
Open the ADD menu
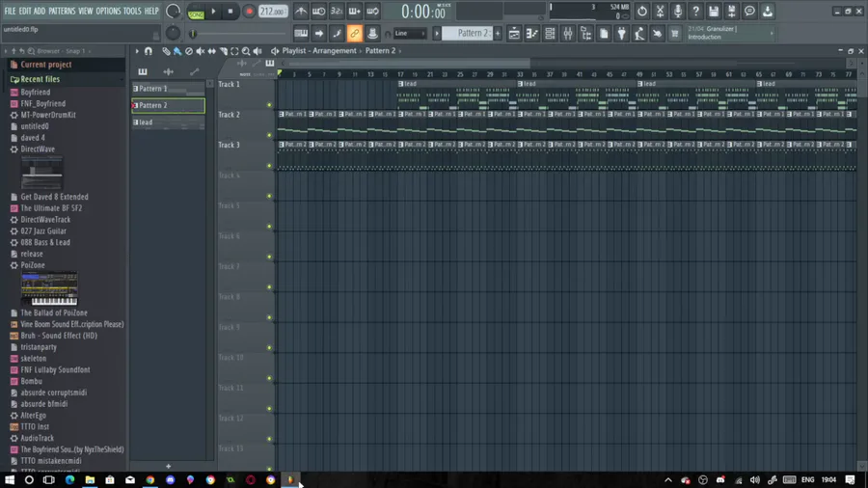coord(40,11)
